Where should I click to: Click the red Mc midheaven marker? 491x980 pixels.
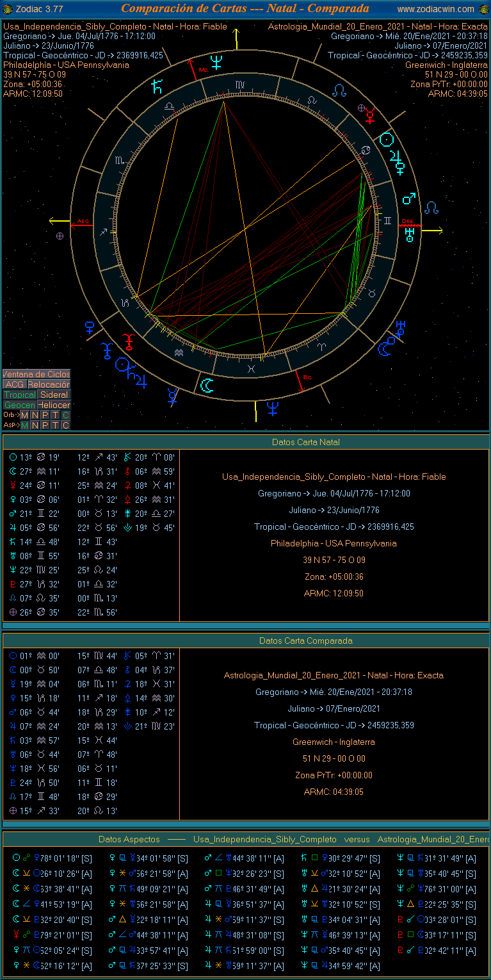click(203, 69)
